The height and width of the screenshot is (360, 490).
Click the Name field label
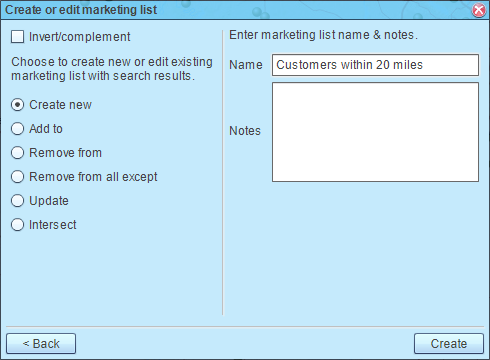click(246, 65)
